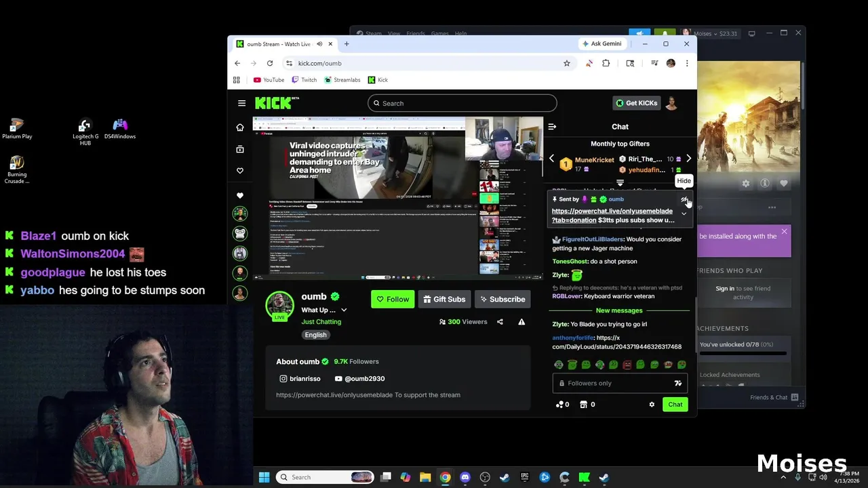
Task: Open Steam game settings gear
Action: [746, 183]
